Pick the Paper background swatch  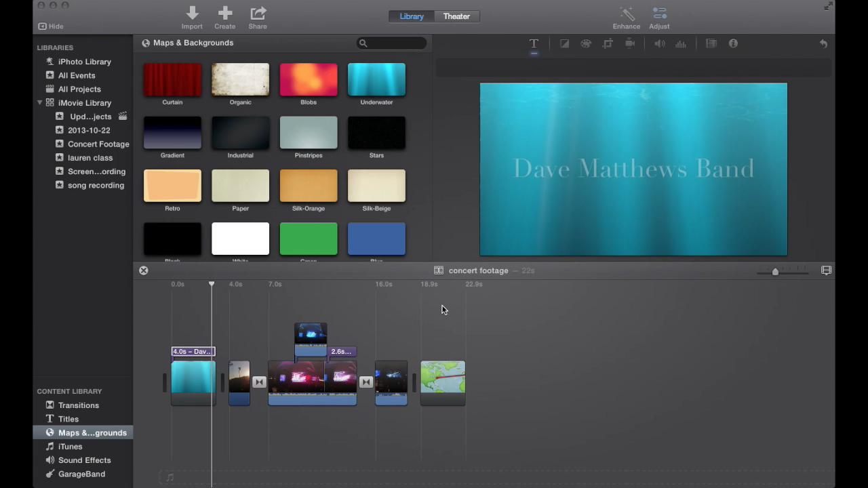(240, 186)
